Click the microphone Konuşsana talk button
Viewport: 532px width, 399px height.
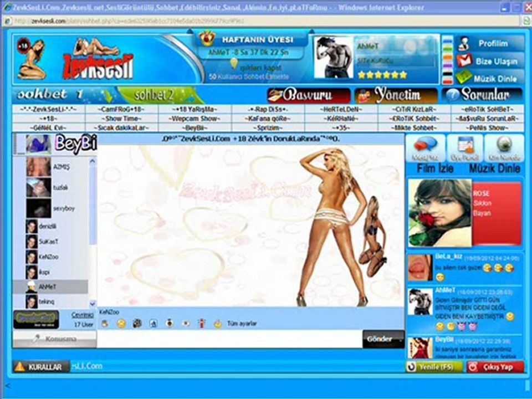[x=55, y=339]
